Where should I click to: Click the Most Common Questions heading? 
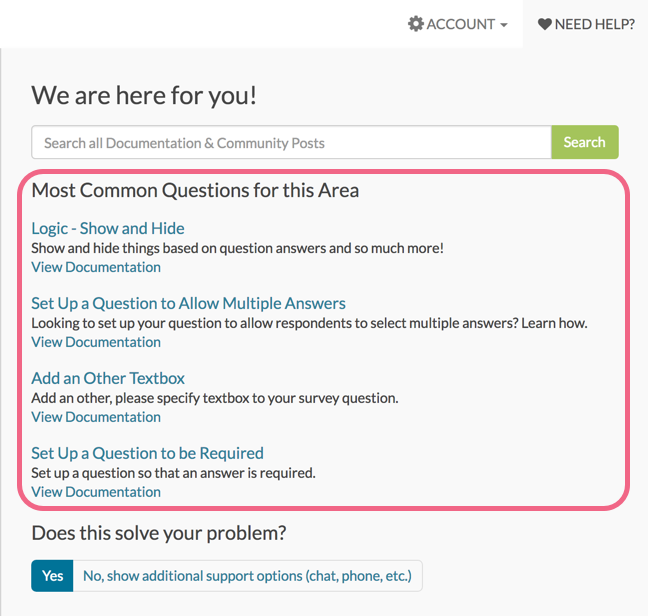click(x=195, y=190)
